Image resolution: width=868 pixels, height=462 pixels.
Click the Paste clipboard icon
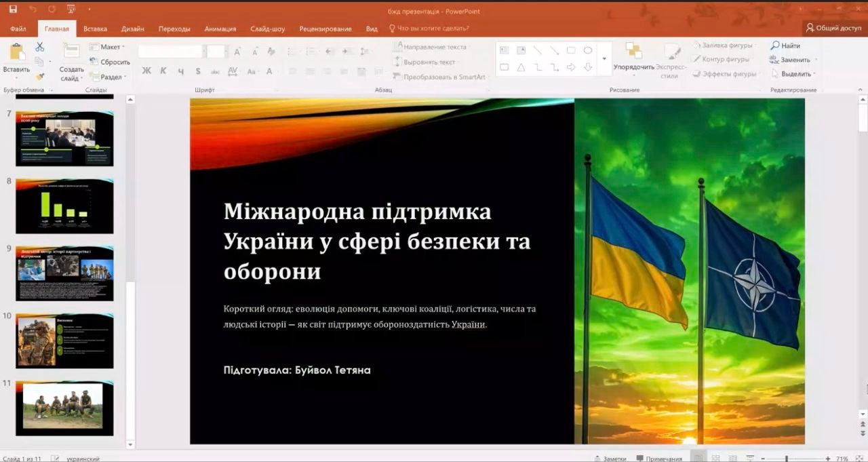pyautogui.click(x=16, y=52)
